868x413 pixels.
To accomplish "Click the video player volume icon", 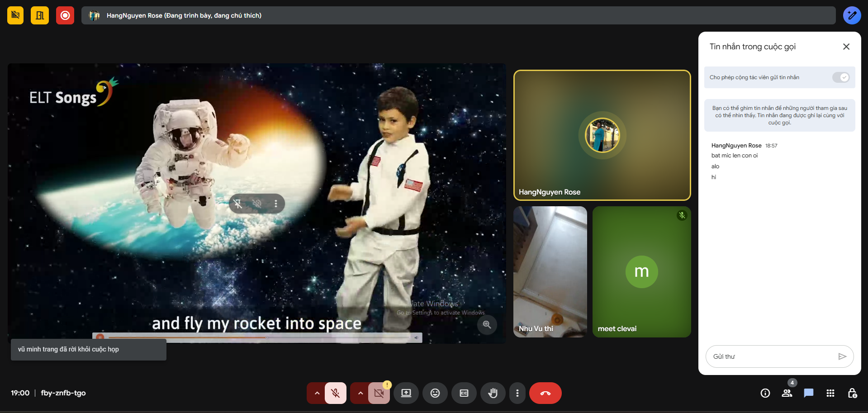I will coord(416,337).
